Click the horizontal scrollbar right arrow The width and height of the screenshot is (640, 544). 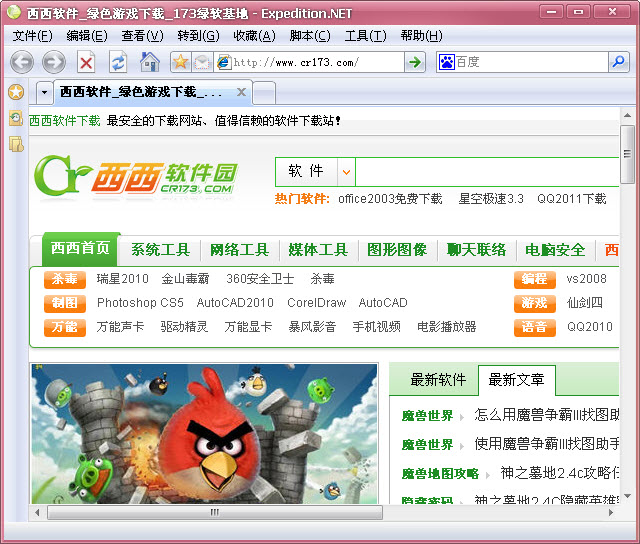coord(611,512)
